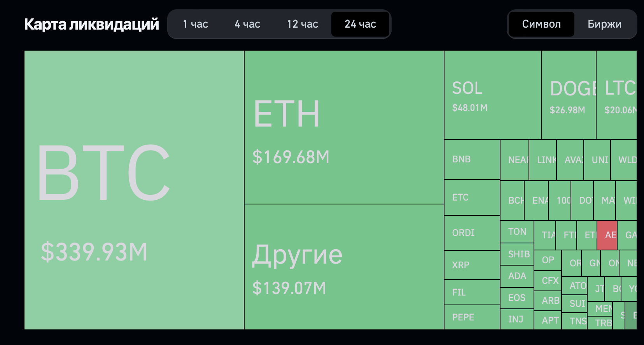
Task: Open the SHIB tile
Action: click(x=517, y=254)
